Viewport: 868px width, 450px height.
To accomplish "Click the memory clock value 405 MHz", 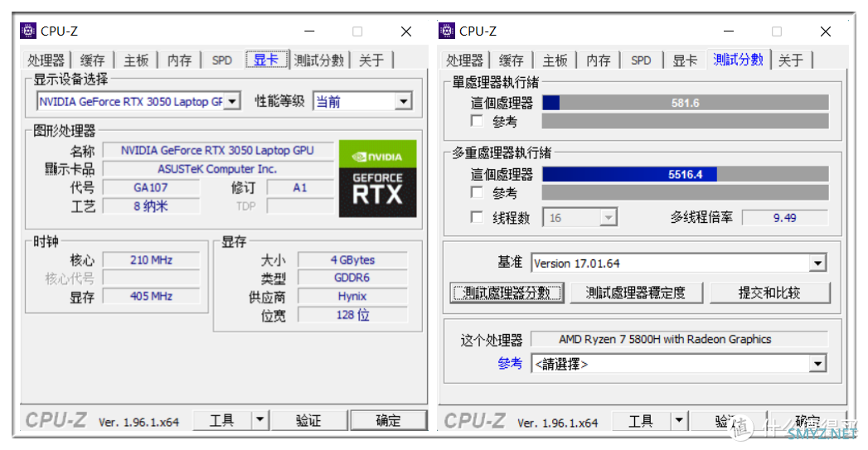I will [151, 296].
